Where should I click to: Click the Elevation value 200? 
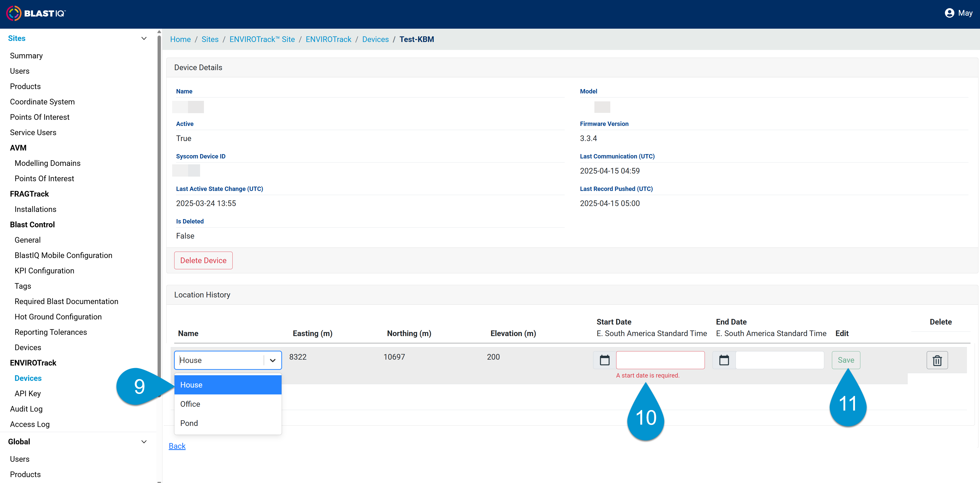coord(493,357)
